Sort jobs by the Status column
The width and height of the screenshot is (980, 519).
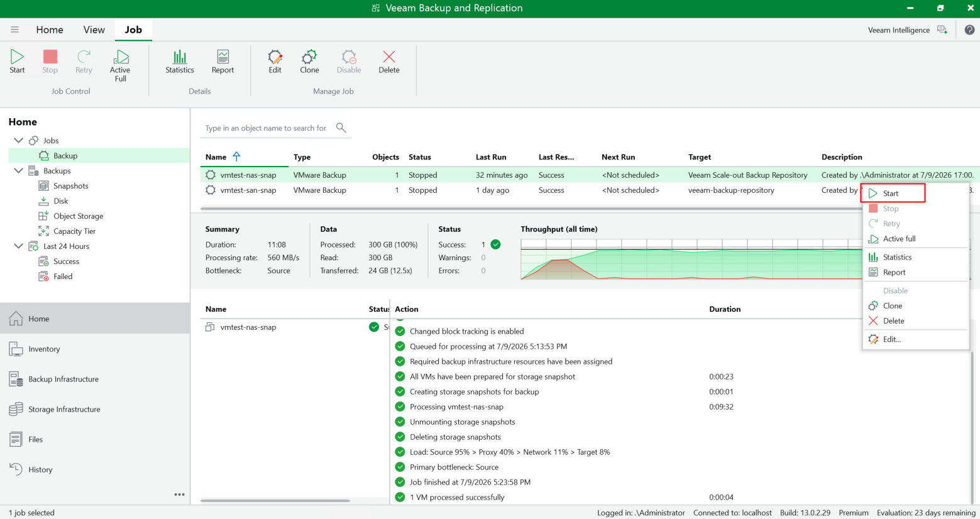(420, 157)
